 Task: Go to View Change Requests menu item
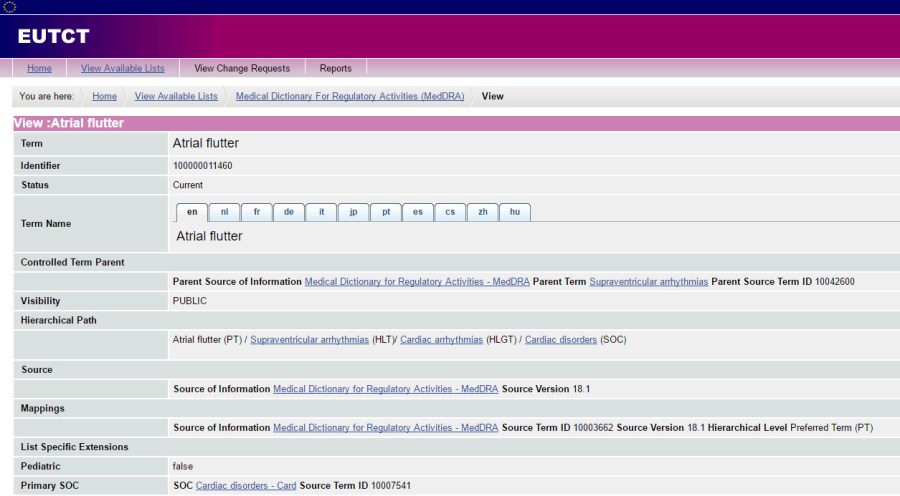tap(242, 68)
